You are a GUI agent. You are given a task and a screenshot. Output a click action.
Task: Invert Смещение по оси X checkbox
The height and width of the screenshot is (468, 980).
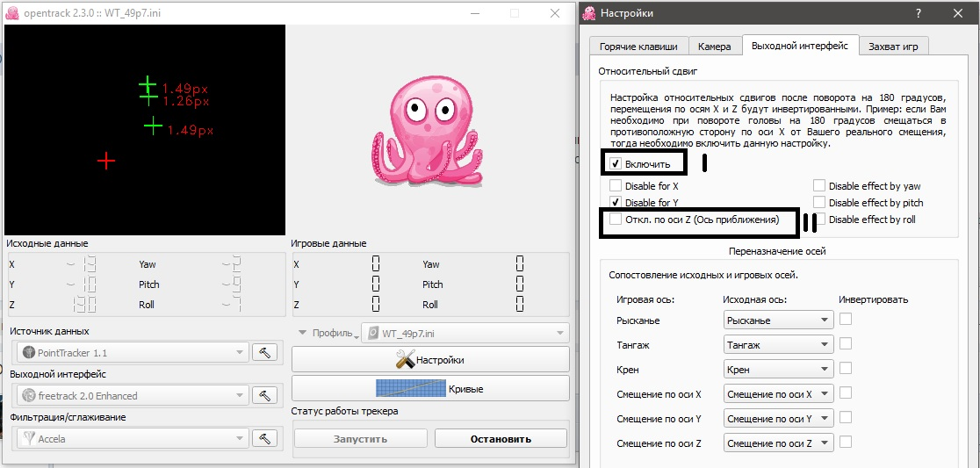point(846,392)
